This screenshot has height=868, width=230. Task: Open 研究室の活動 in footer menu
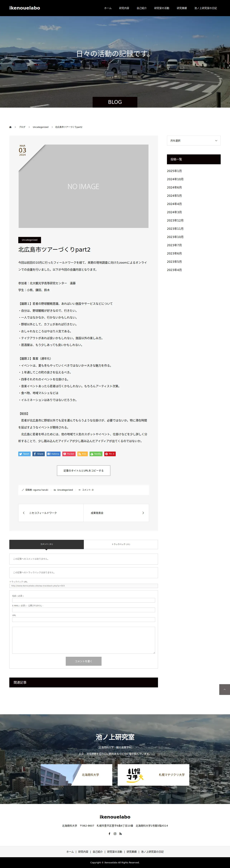point(114,852)
